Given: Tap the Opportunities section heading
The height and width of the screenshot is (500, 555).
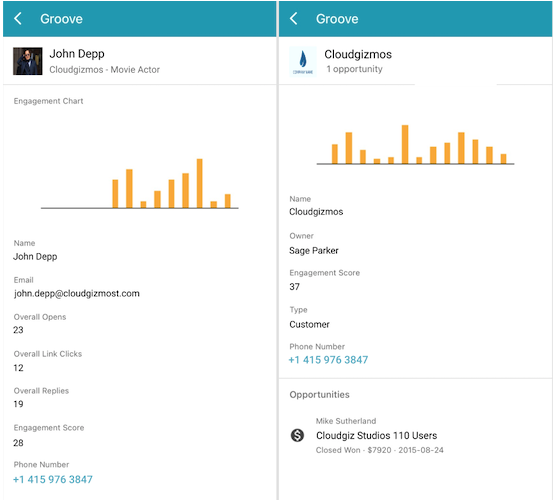Looking at the screenshot, I should (319, 395).
